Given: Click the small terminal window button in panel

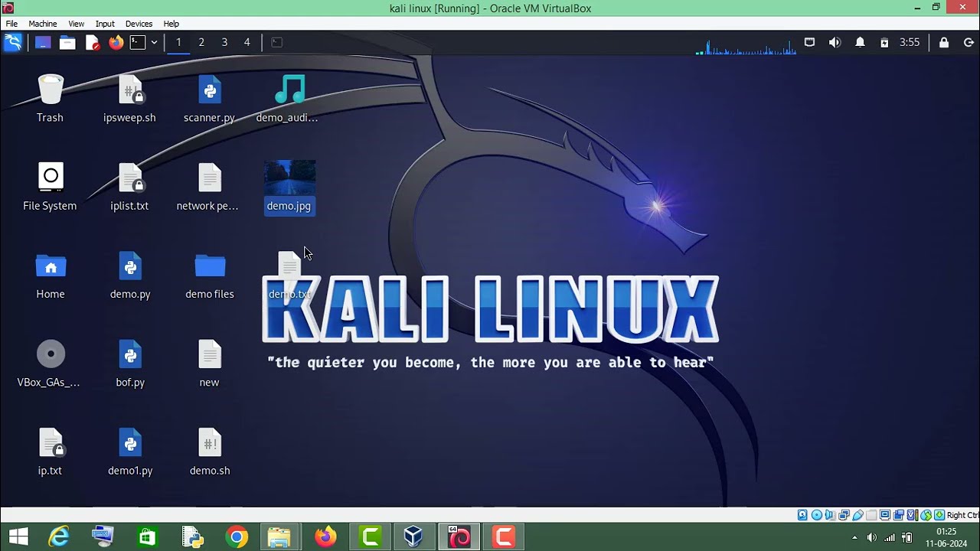Looking at the screenshot, I should (x=277, y=42).
